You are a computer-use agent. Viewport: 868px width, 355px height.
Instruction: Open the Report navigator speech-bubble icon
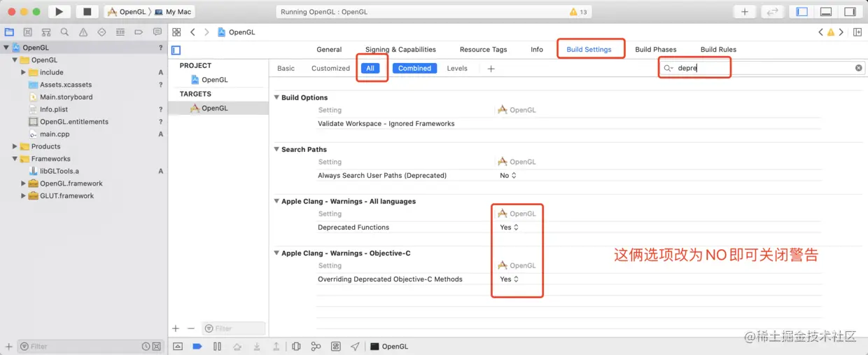[157, 32]
